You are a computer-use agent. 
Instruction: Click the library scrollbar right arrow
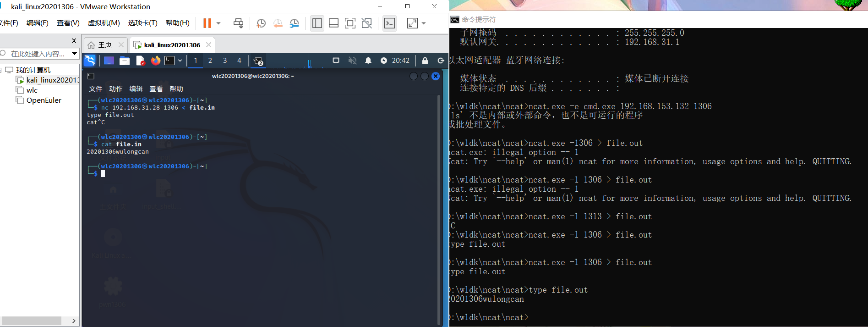(x=74, y=321)
